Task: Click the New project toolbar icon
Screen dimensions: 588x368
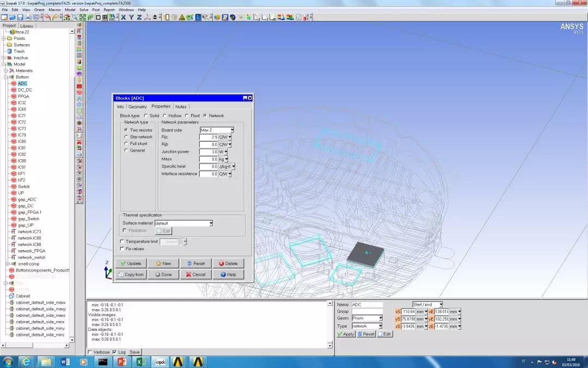Action: (x=4, y=17)
